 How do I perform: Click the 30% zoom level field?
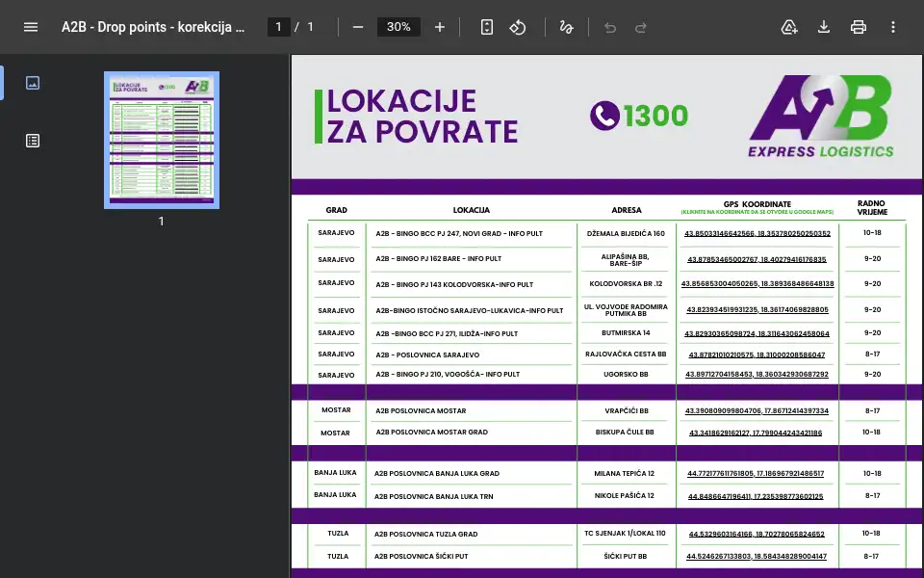click(x=398, y=27)
